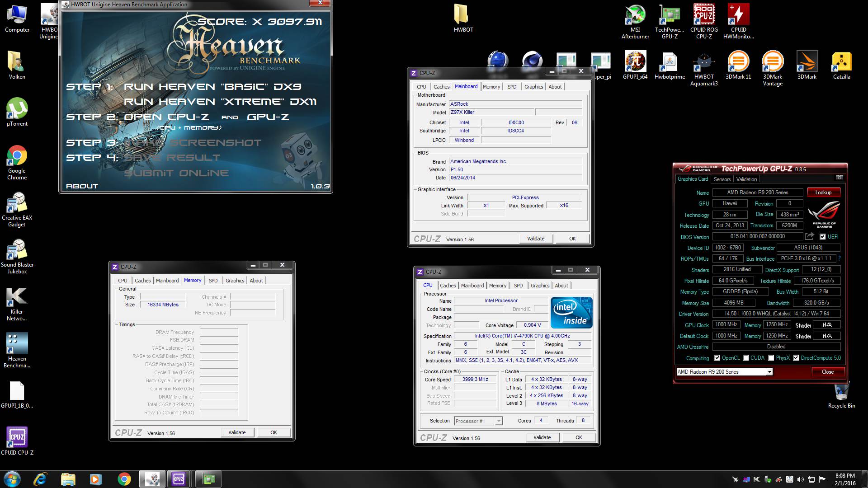Open the 3DMark 11 desktop shortcut
868x488 pixels.
coord(738,65)
